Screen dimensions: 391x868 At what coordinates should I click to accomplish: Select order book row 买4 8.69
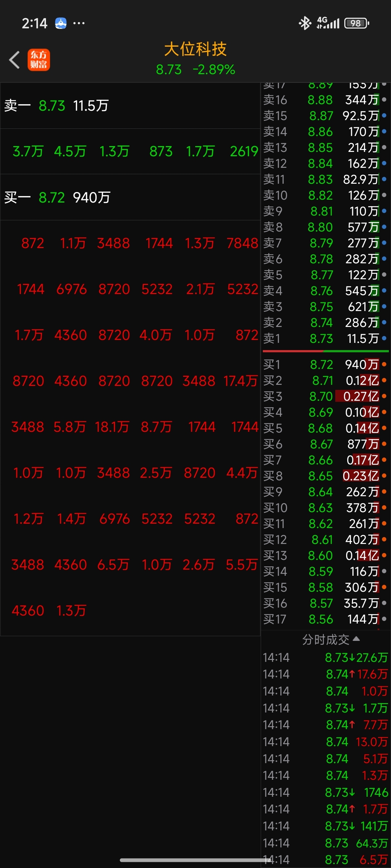pos(325,412)
